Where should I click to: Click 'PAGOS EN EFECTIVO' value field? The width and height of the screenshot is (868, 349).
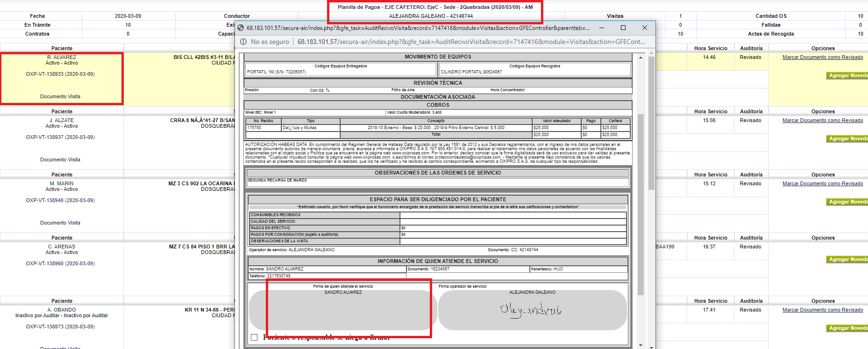coord(513,228)
